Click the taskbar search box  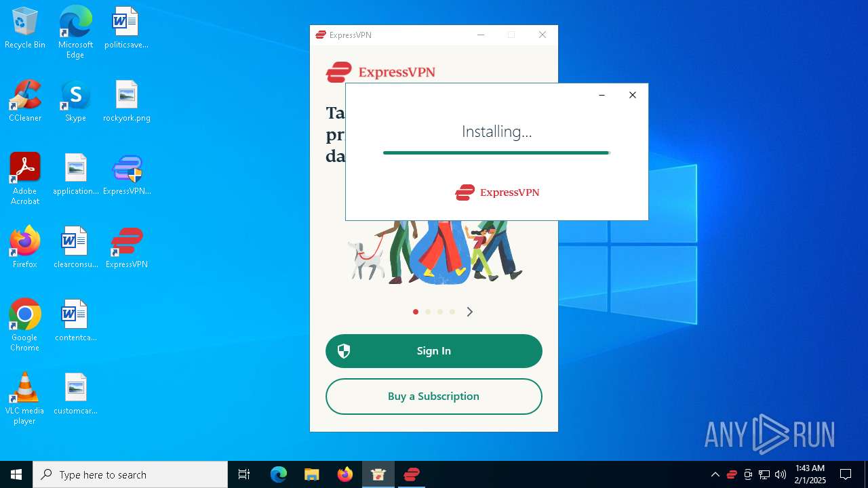tap(130, 474)
